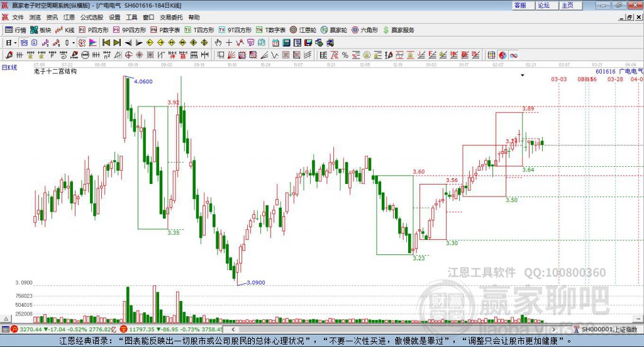This screenshot has width=644, height=347.
Task: Open chart dropdown triangle near 601616
Action: 523,75
